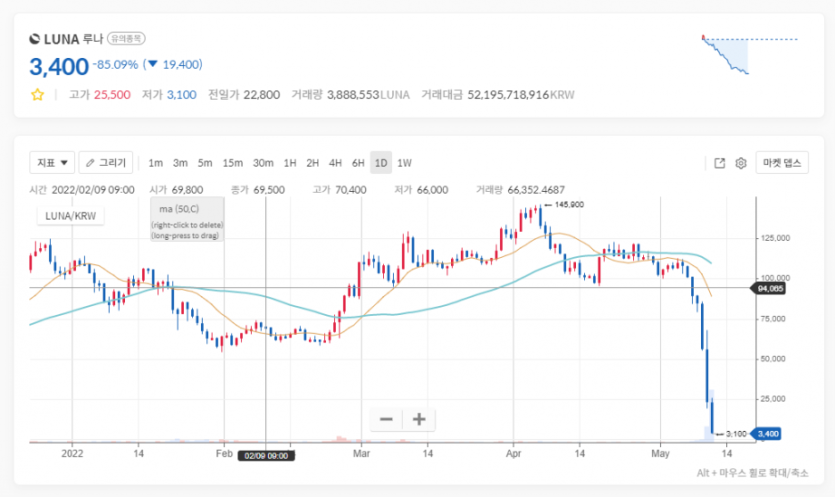Click the LUNA coin logo
The height and width of the screenshot is (497, 835).
tap(37, 38)
